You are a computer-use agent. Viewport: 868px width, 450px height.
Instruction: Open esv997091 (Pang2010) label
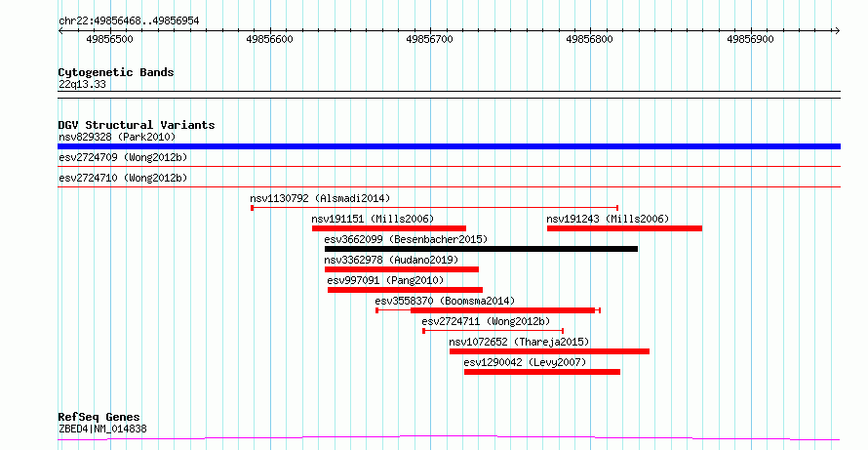click(x=385, y=280)
